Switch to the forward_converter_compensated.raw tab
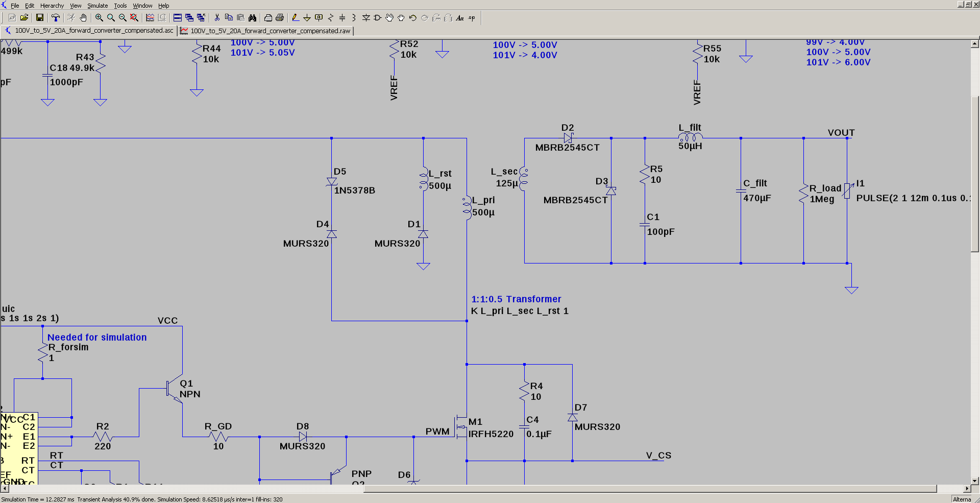This screenshot has height=503, width=980. (266, 31)
